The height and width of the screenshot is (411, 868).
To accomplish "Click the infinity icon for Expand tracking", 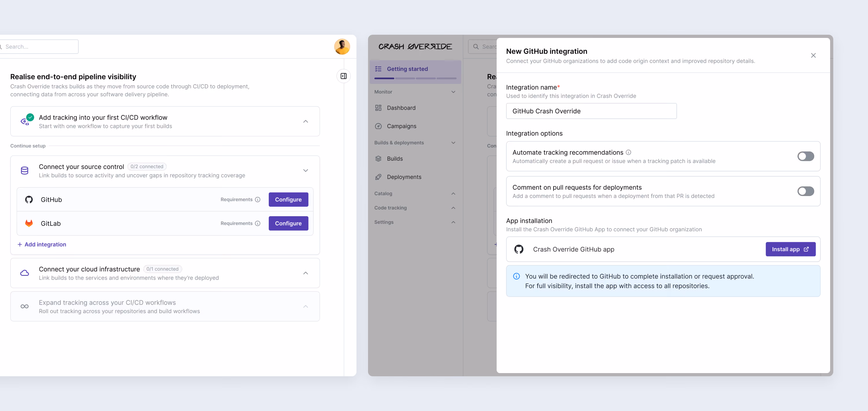I will click(x=25, y=307).
